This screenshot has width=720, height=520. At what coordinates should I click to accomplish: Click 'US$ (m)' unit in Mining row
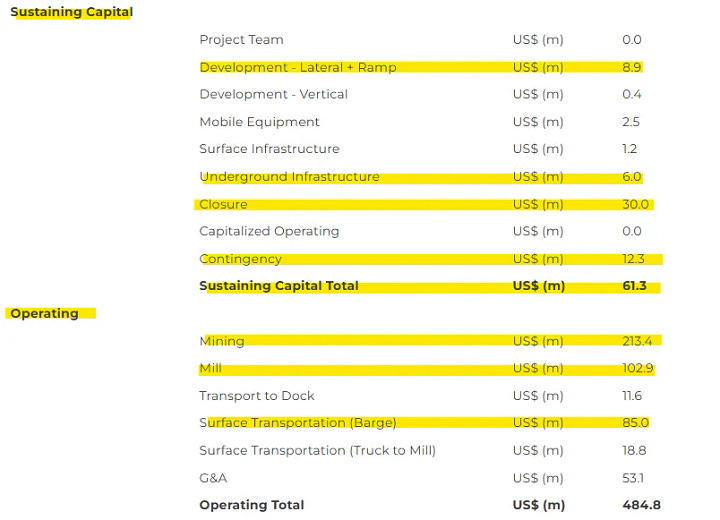coord(538,341)
